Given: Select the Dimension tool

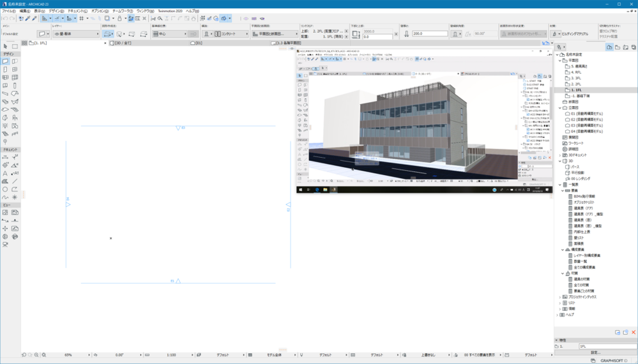Looking at the screenshot, I should tap(5, 157).
